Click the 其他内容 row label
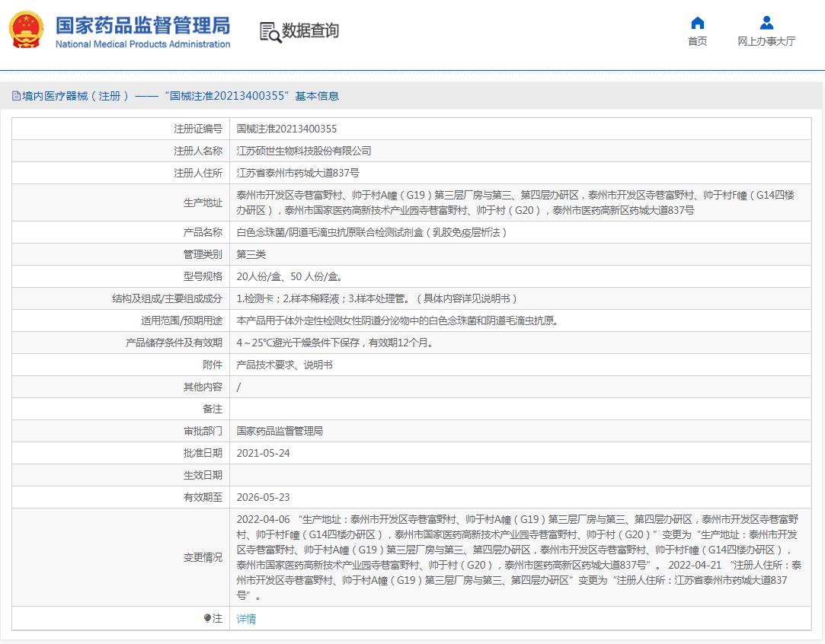Image resolution: width=825 pixels, height=644 pixels. [x=203, y=387]
